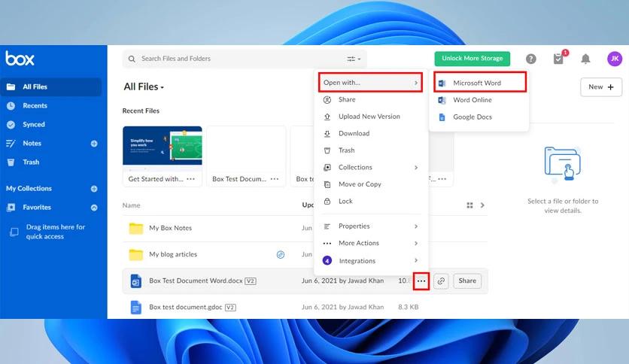This screenshot has width=629, height=364.
Task: Expand the Open with submenu
Action: (370, 83)
